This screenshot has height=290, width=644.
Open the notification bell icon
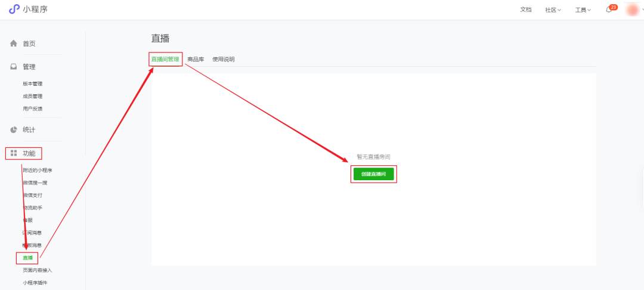[609, 10]
